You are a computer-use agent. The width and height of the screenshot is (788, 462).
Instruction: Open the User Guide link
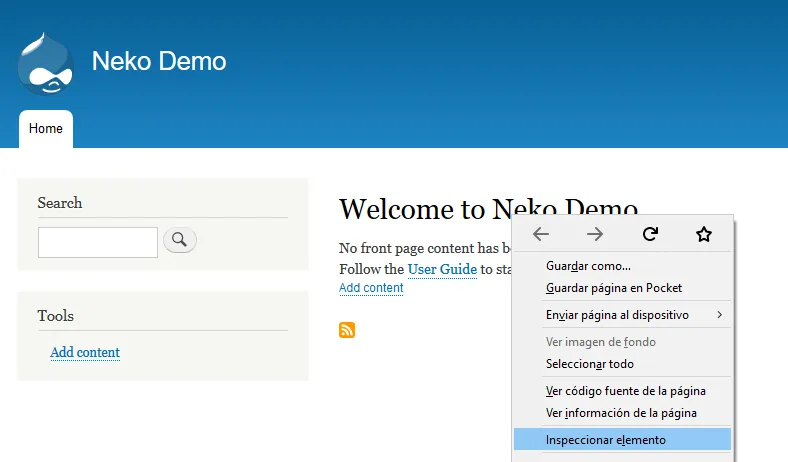tap(442, 269)
